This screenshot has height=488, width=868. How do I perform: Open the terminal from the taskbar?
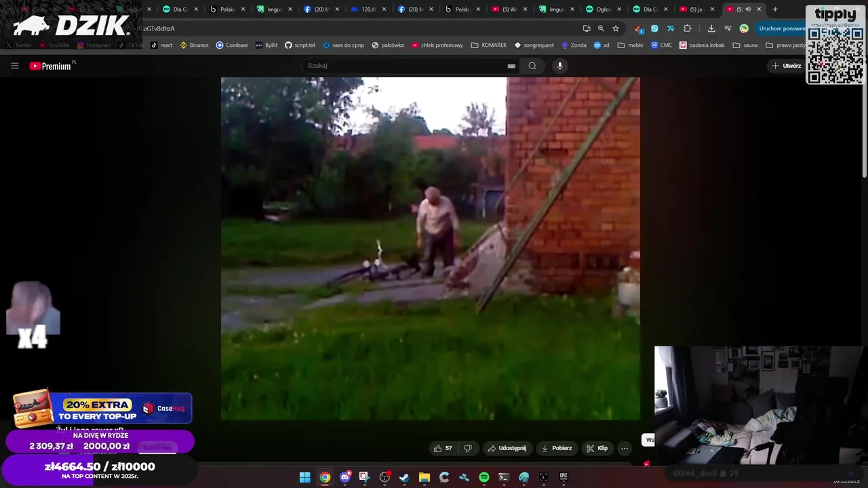click(504, 477)
